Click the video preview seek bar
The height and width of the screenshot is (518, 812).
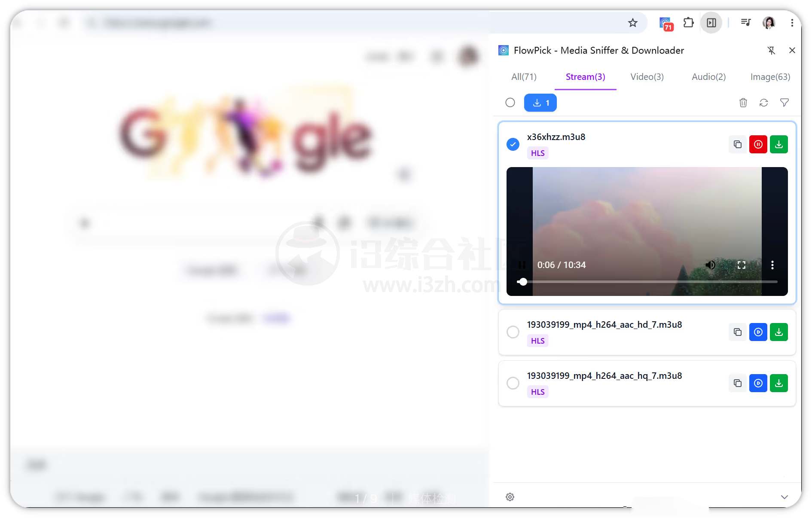tap(647, 282)
